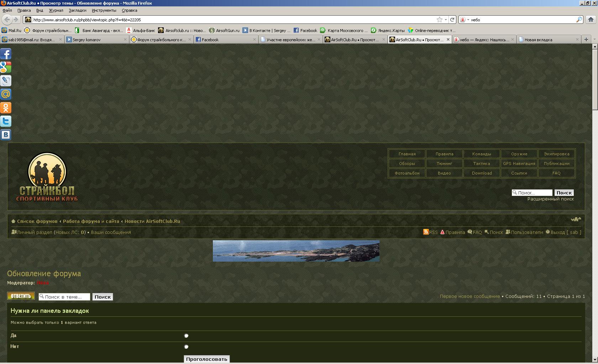Image resolution: width=598 pixels, height=364 pixels.
Task: Bookmark this page with the star icon
Action: 440,20
